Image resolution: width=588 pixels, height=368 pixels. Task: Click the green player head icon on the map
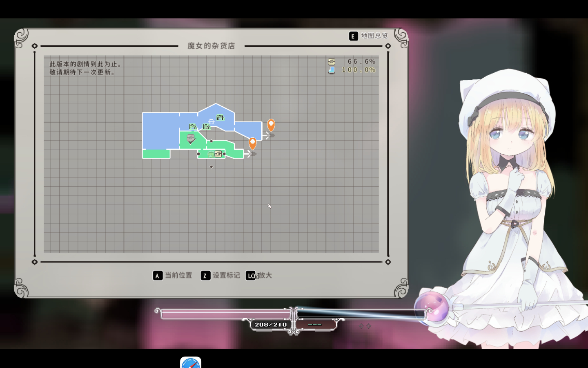[211, 154]
